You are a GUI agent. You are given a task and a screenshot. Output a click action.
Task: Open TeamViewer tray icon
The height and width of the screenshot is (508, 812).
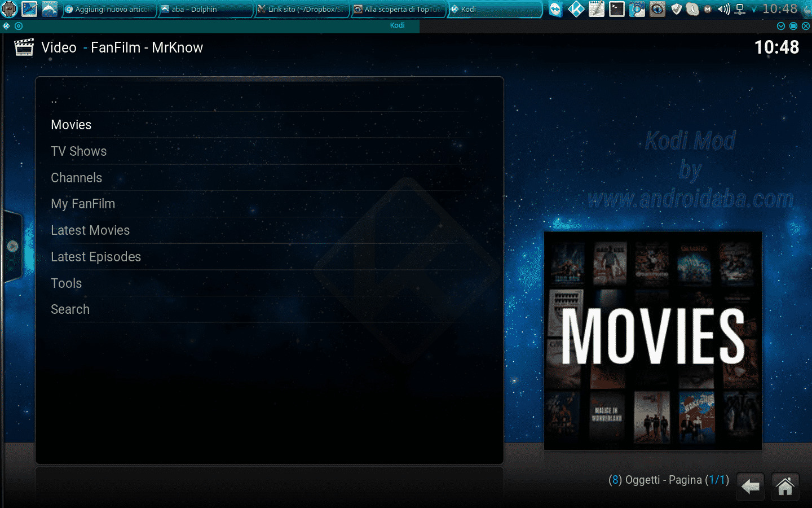pos(555,9)
